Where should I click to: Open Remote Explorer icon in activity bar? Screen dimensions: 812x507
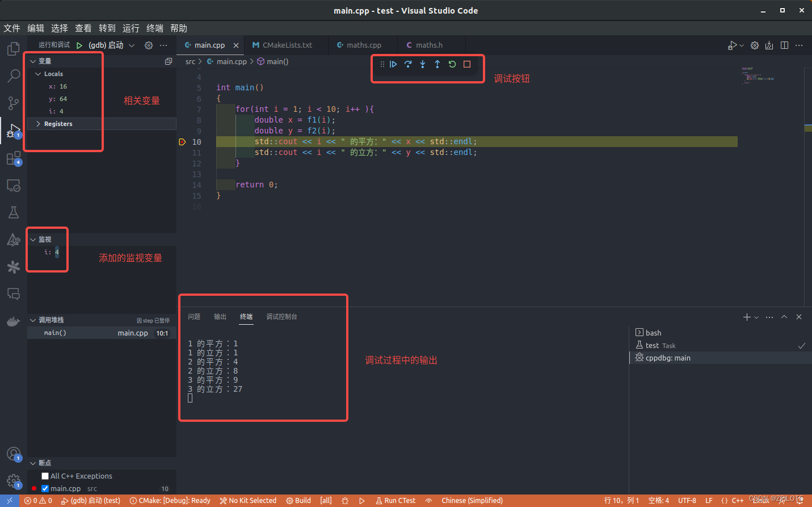pos(14,186)
